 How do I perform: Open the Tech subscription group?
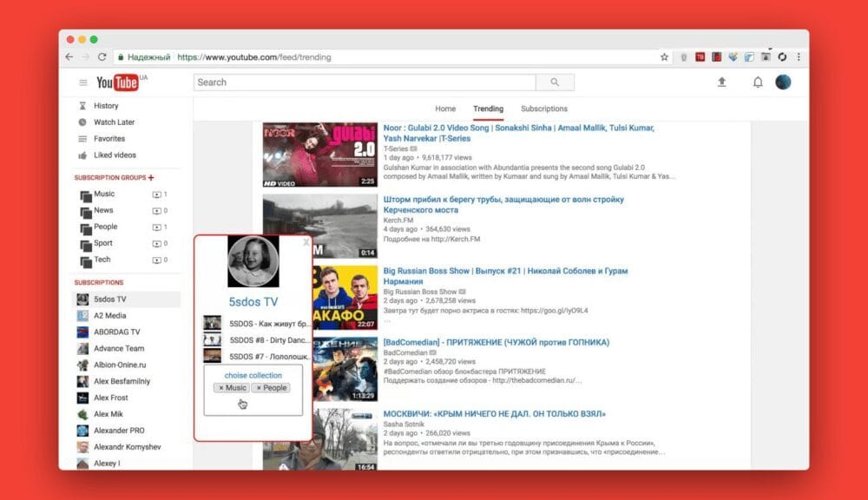tap(102, 260)
